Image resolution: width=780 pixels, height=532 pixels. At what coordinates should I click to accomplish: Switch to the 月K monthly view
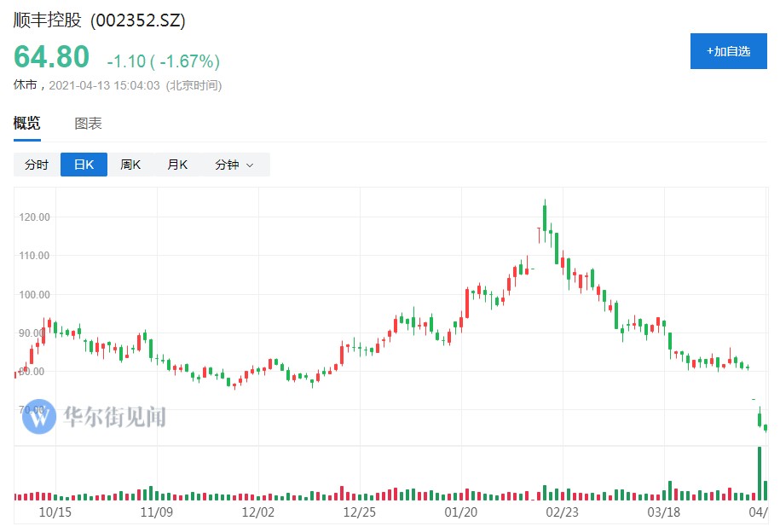coord(177,165)
